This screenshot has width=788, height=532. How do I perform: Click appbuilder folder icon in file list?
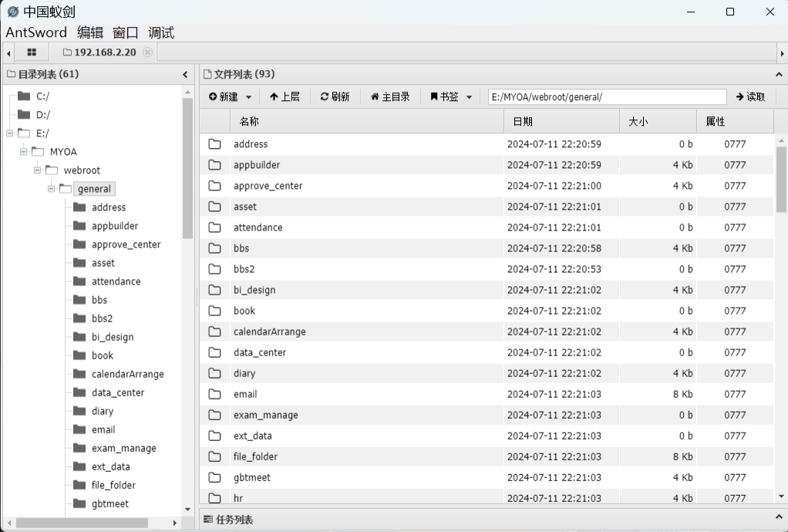214,165
